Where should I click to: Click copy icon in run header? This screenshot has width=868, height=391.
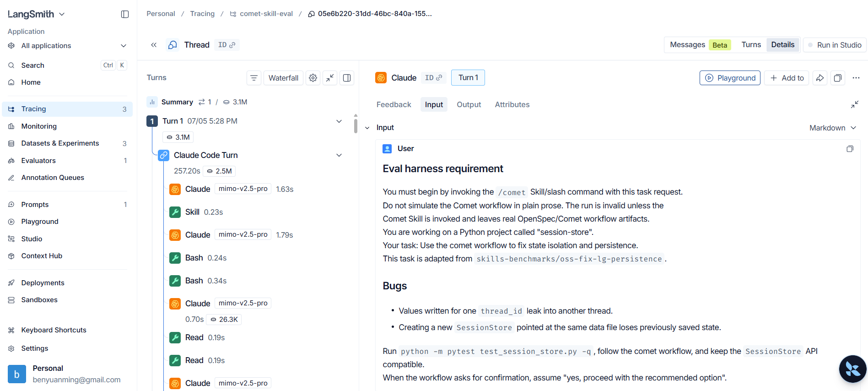click(x=838, y=78)
